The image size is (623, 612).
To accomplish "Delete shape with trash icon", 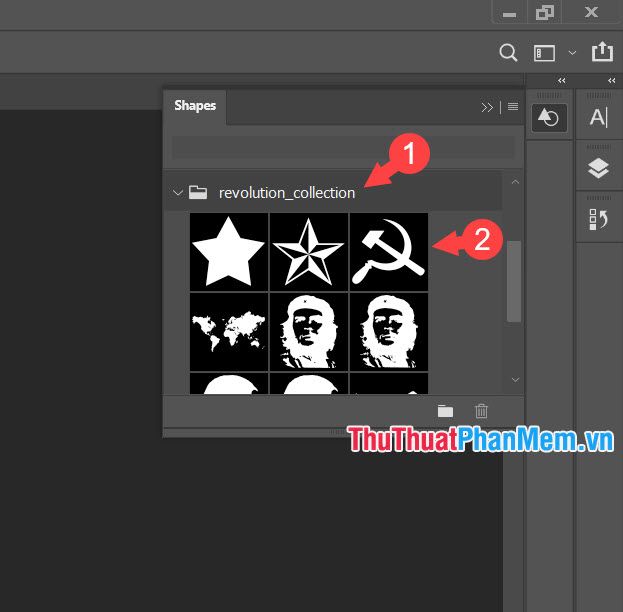I will click(481, 411).
